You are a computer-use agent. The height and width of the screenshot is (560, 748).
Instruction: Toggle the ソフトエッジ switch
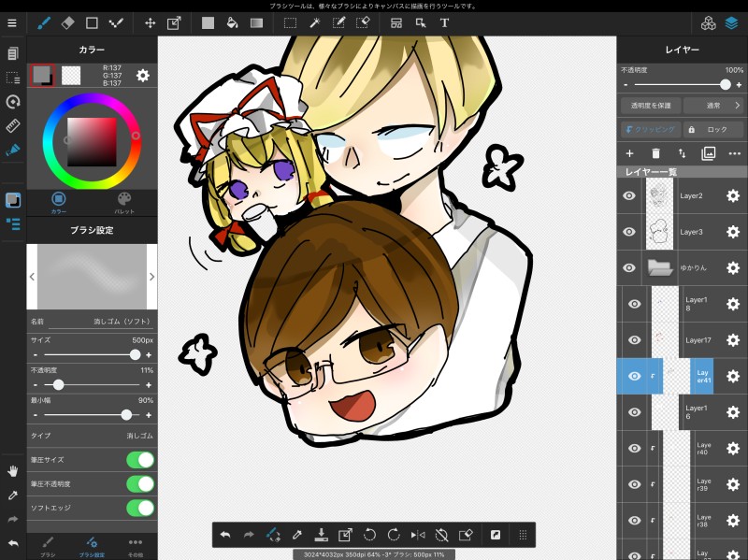[x=140, y=508]
